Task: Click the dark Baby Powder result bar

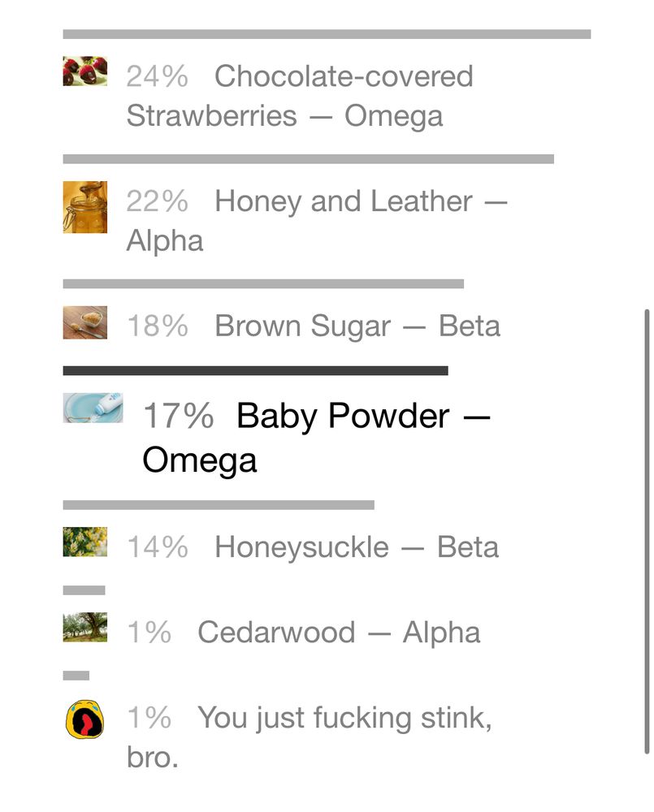Action: point(255,371)
